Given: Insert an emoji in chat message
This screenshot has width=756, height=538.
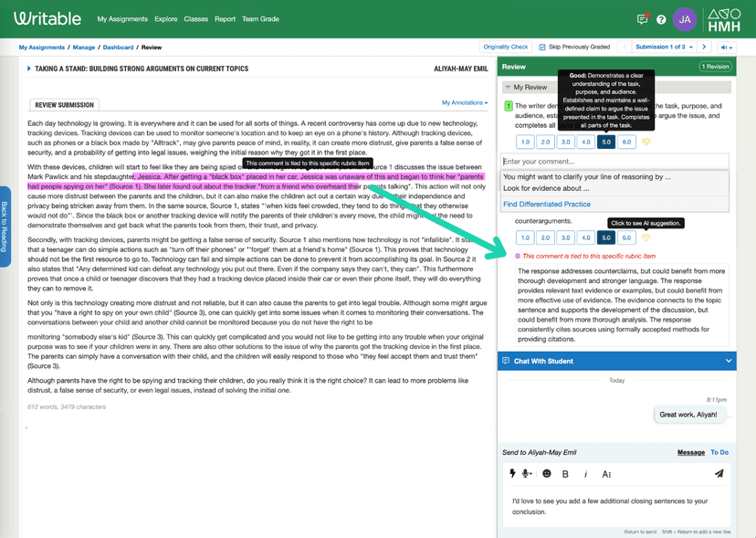Looking at the screenshot, I should pos(547,474).
